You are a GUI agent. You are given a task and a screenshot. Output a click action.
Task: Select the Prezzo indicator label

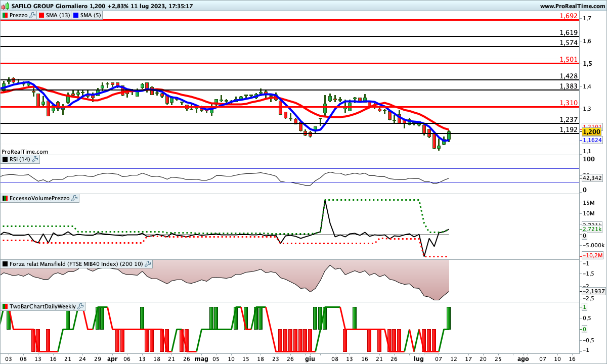click(19, 15)
